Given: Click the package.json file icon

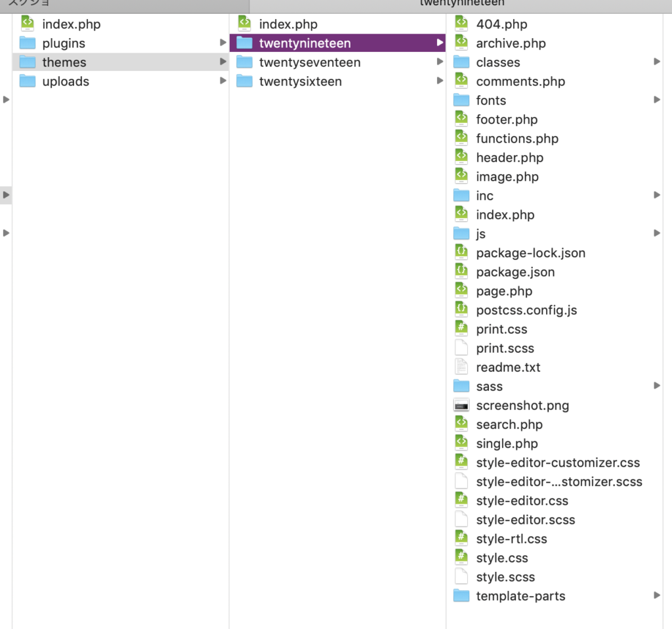Looking at the screenshot, I should [461, 271].
